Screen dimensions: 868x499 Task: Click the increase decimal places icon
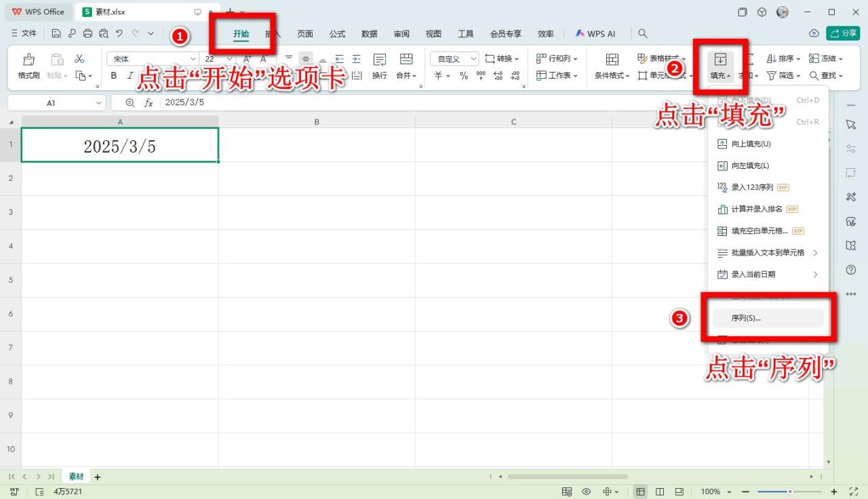pos(498,76)
